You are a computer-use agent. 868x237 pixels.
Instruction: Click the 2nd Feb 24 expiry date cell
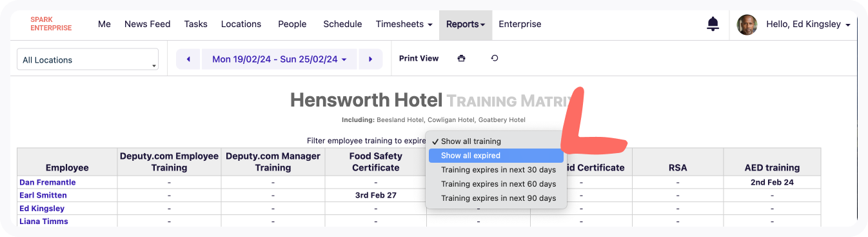coord(773,183)
